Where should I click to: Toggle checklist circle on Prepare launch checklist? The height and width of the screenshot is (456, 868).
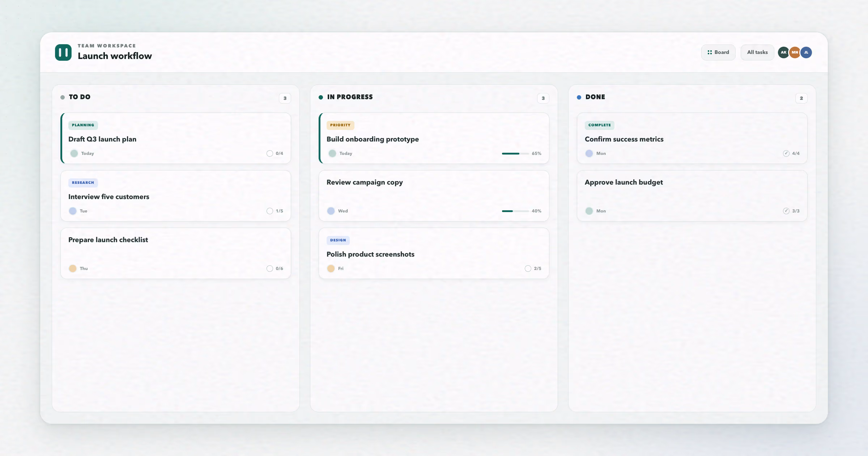(x=270, y=269)
